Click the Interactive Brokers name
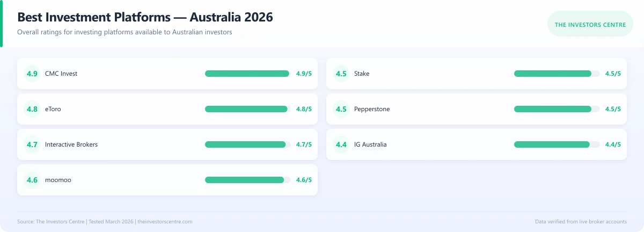Screen dimensions: 644x232 coord(71,144)
